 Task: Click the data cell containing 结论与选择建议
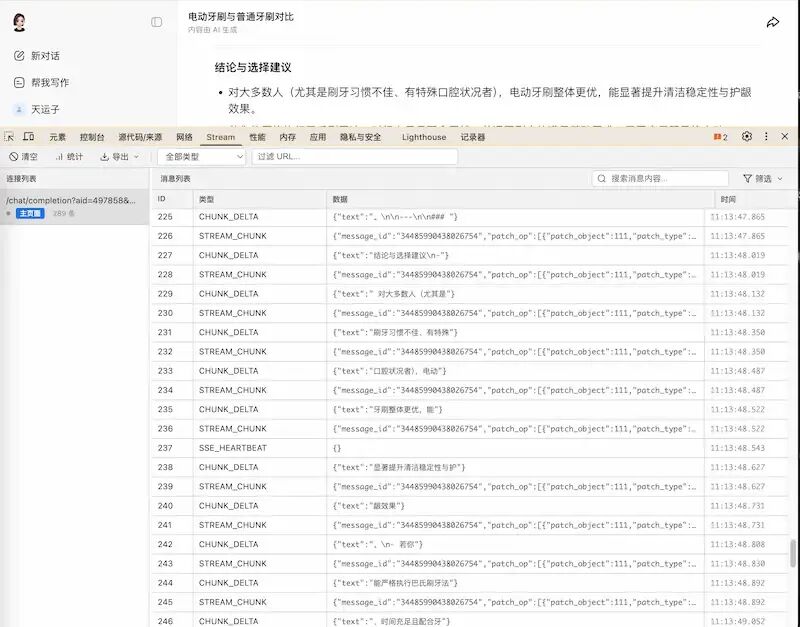[x=515, y=255]
